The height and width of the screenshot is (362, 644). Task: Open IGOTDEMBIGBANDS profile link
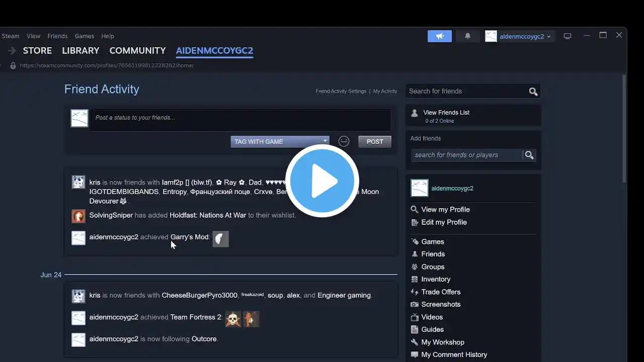[124, 192]
